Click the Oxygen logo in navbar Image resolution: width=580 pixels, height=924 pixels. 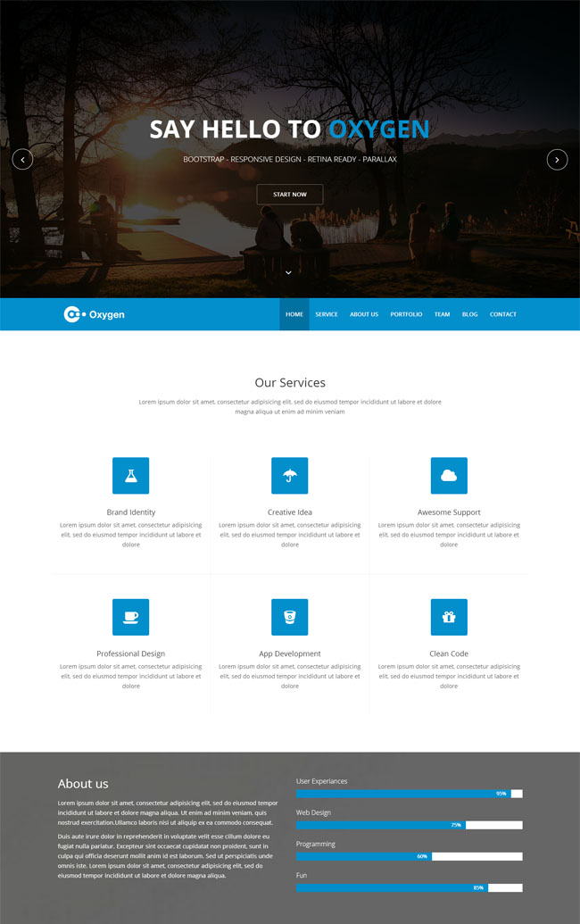click(x=95, y=314)
